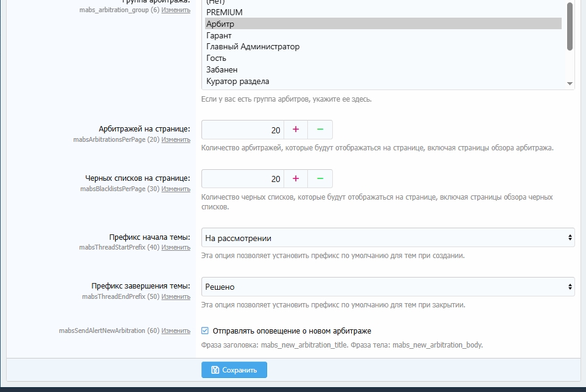Select Гарант in group list

[x=219, y=36]
